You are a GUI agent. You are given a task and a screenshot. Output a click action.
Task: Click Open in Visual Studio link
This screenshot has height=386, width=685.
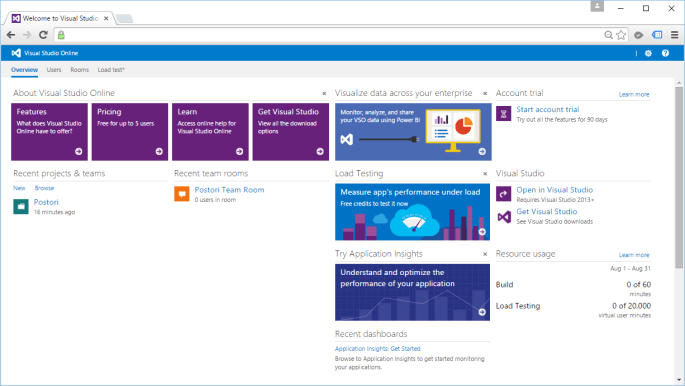click(x=555, y=190)
